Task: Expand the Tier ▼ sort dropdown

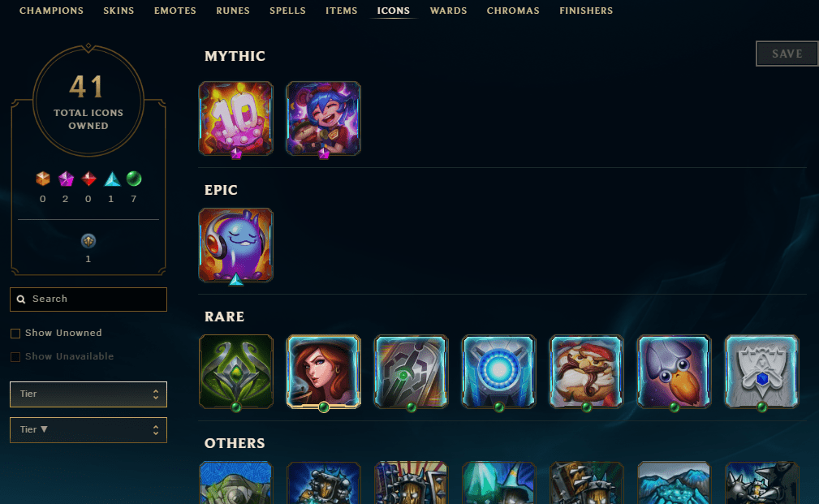Action: [x=88, y=430]
